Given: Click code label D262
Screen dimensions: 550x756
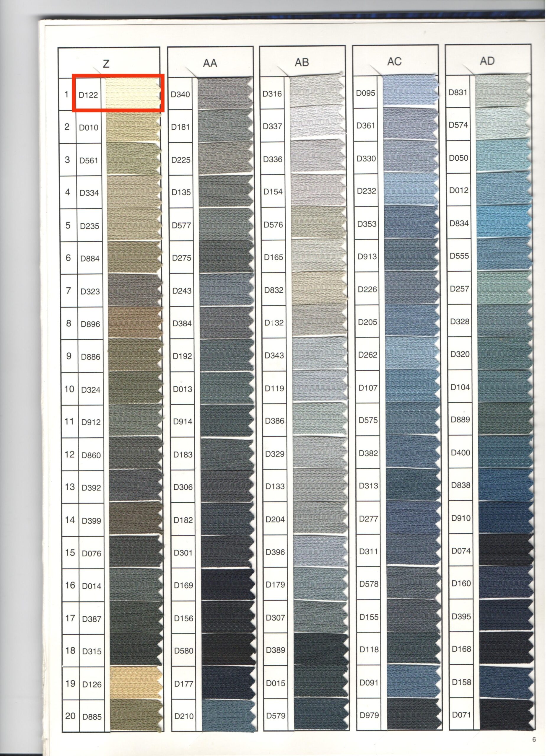Looking at the screenshot, I should [x=368, y=355].
